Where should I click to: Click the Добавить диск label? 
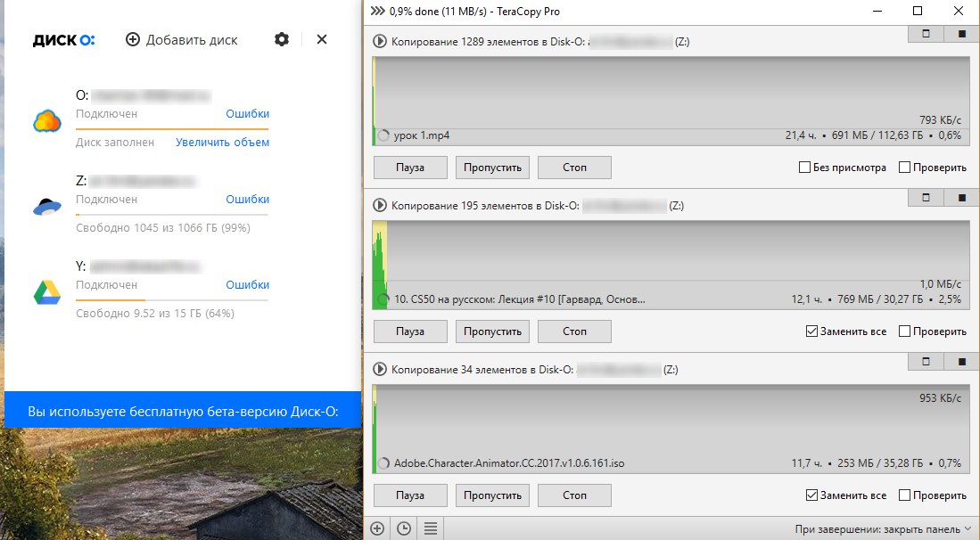[192, 40]
